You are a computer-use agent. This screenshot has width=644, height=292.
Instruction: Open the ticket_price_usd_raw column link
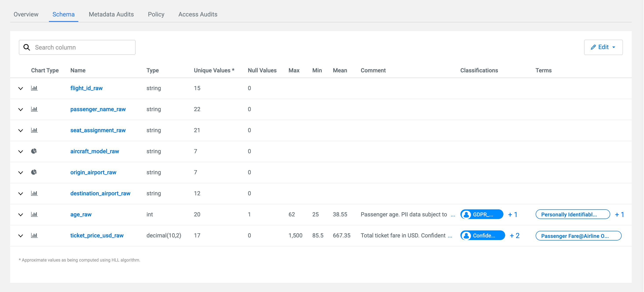tap(97, 235)
